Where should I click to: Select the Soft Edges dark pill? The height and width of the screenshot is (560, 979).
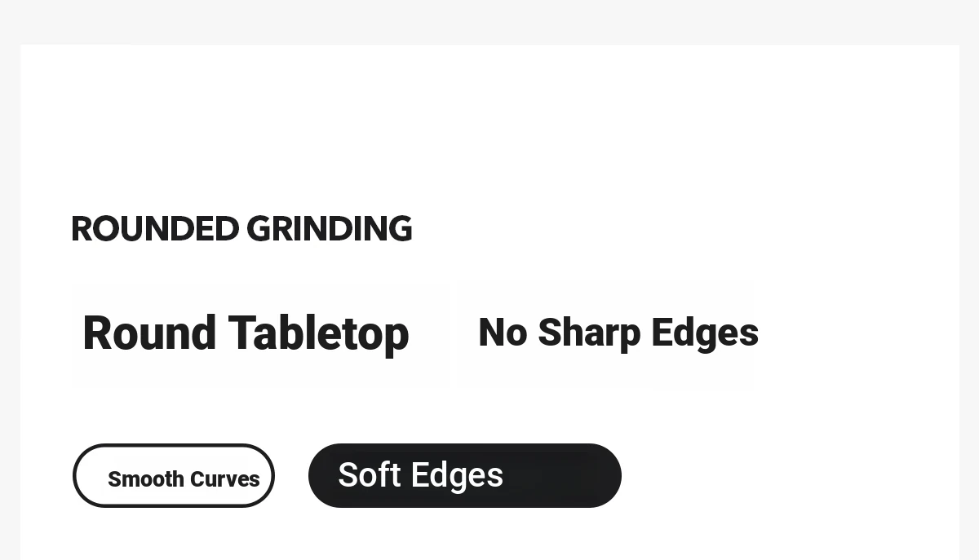click(x=465, y=475)
